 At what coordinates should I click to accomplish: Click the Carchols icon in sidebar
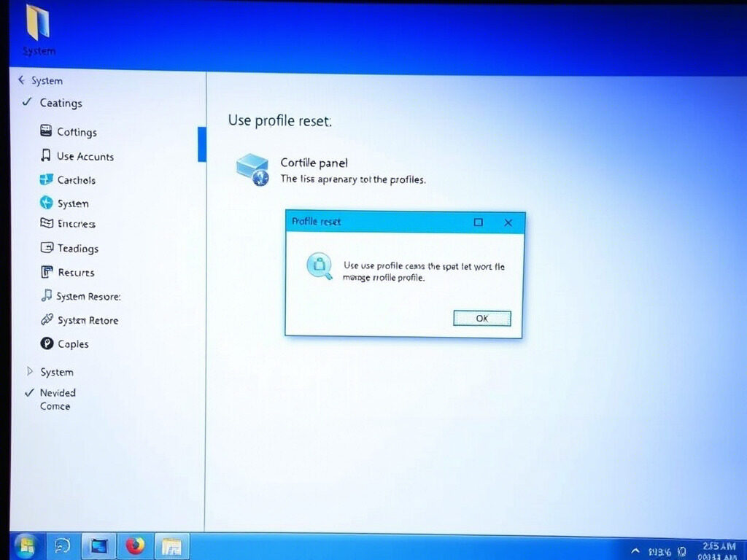(45, 180)
